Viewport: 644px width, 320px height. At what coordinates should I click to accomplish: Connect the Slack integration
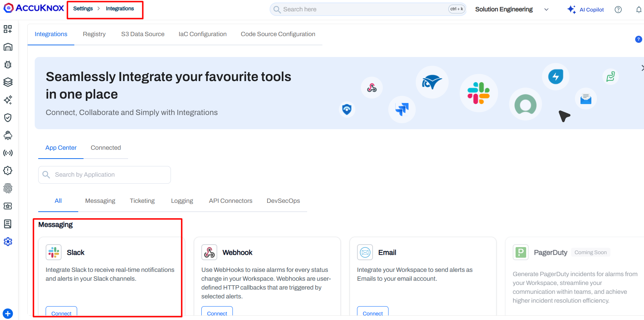[61, 313]
